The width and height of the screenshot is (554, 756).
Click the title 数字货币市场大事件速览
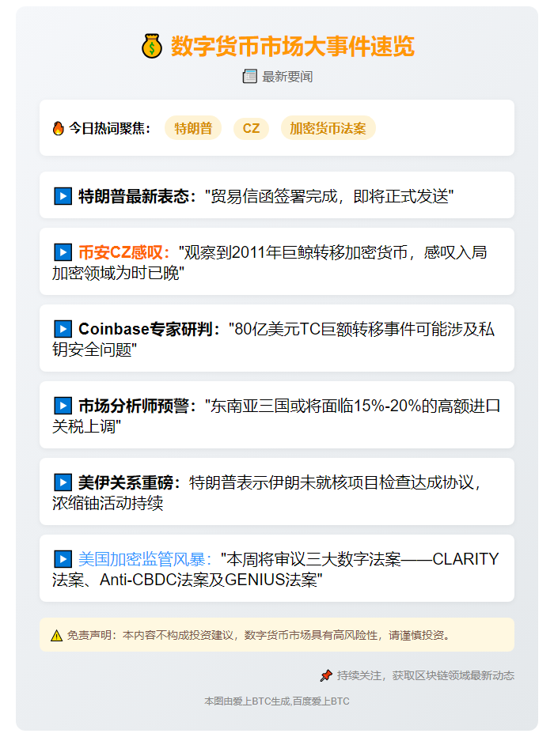(293, 47)
